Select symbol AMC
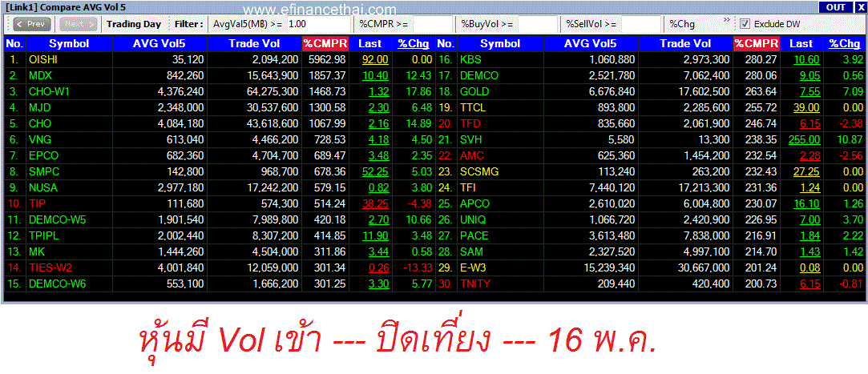 472,156
